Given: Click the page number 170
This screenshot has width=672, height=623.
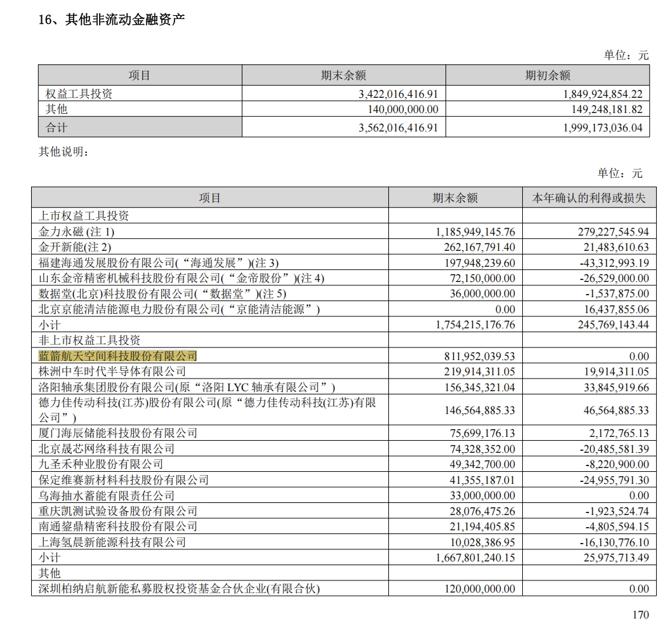Looking at the screenshot, I should pyautogui.click(x=641, y=615).
